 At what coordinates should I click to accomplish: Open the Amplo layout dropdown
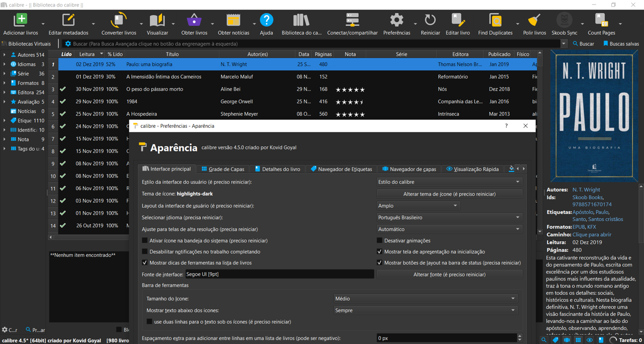[x=418, y=206]
